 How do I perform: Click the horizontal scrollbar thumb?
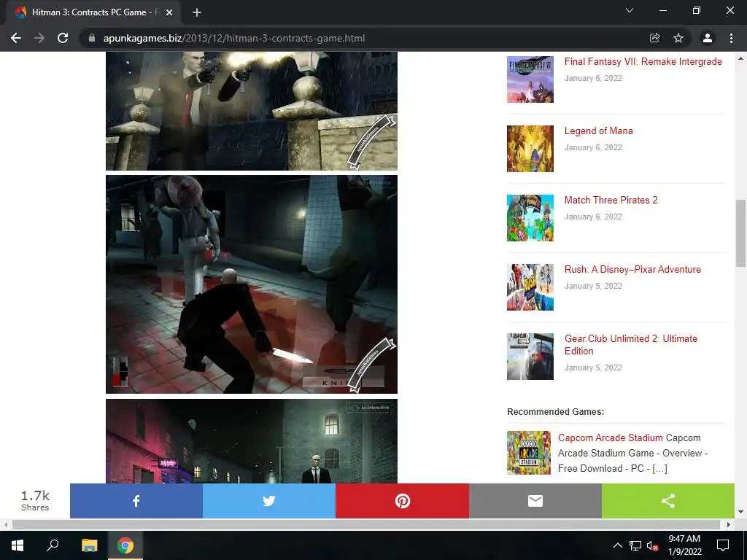point(366,524)
